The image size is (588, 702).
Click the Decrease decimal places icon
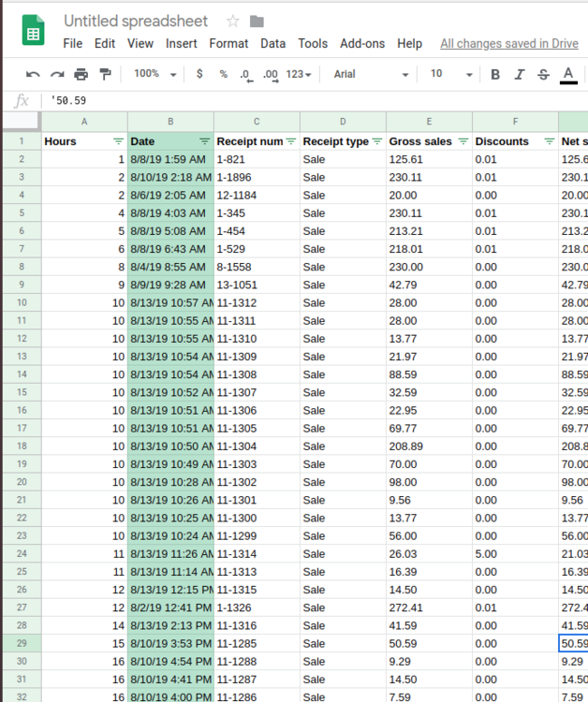coord(245,74)
